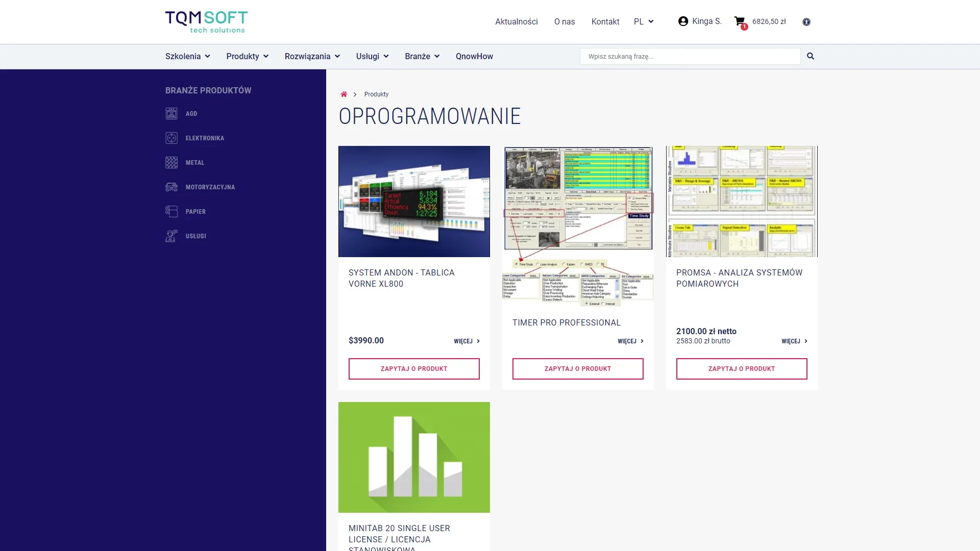Screen dimensions: 980x551
Task: Open the PROMSA product thumbnail
Action: 742,202
